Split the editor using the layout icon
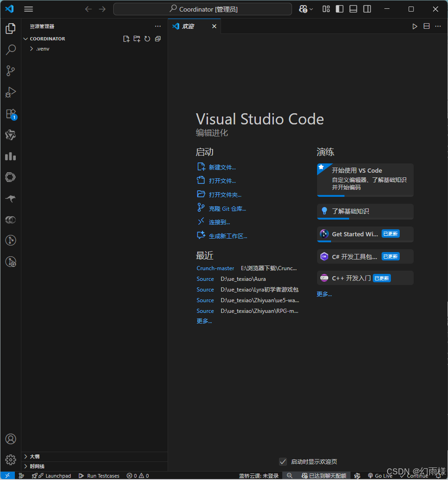Image resolution: width=448 pixels, height=480 pixels. (426, 26)
